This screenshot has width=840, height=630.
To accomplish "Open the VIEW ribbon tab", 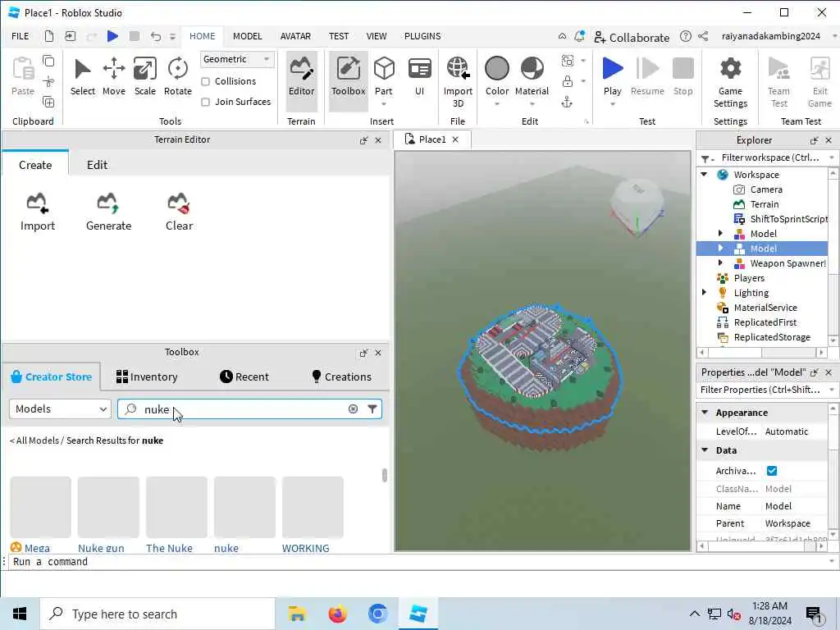I will point(376,36).
